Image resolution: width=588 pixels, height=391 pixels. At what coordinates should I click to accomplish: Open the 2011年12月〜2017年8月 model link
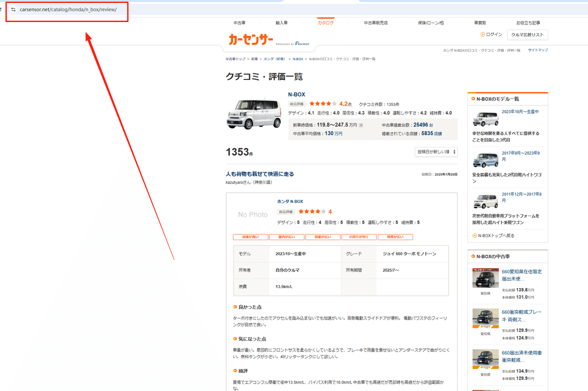(x=521, y=197)
